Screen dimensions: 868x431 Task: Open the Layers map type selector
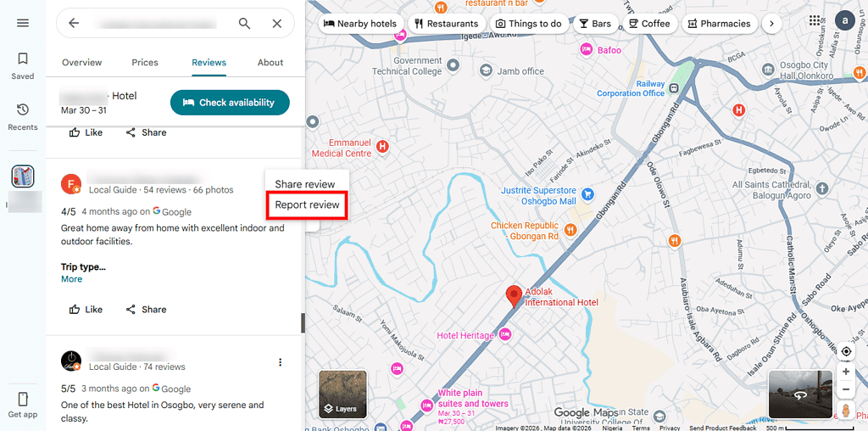(x=342, y=395)
